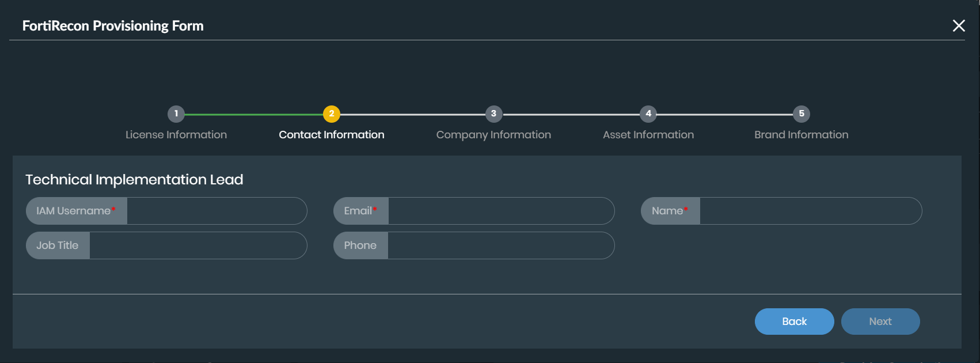Select the Contact Information step label
This screenshot has width=980, height=363.
(x=332, y=135)
